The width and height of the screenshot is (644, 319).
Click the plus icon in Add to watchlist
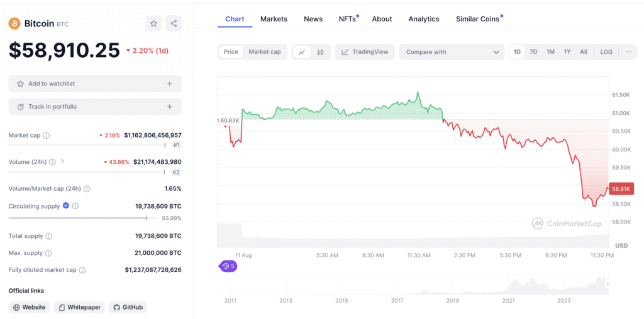[x=169, y=84]
